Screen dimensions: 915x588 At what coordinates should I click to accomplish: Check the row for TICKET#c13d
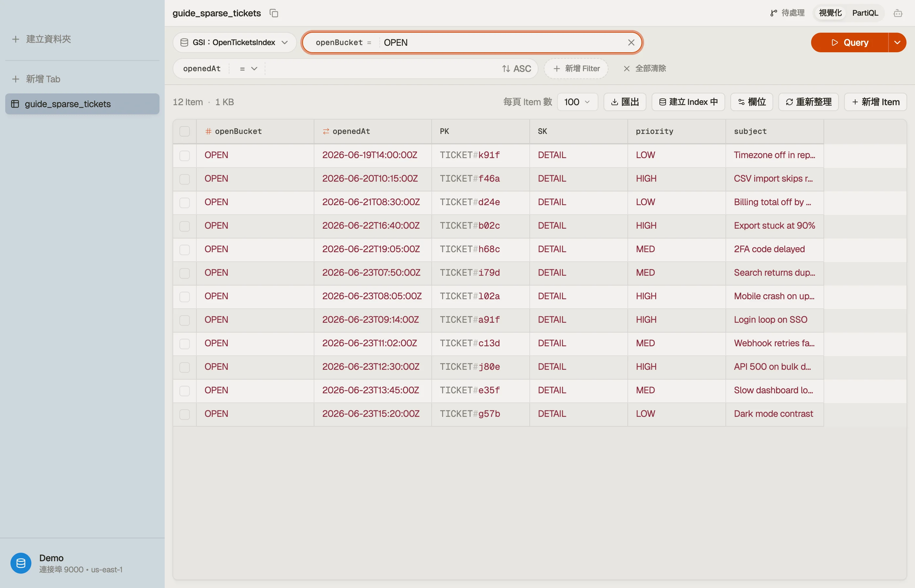point(185,344)
